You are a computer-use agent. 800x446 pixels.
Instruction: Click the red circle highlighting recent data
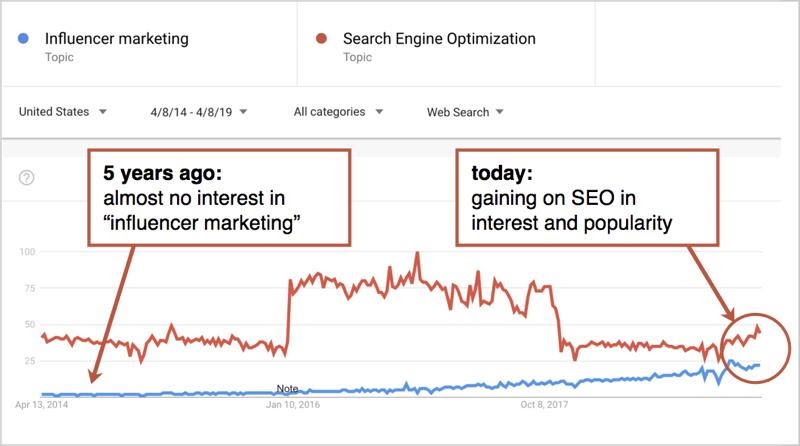click(756, 348)
